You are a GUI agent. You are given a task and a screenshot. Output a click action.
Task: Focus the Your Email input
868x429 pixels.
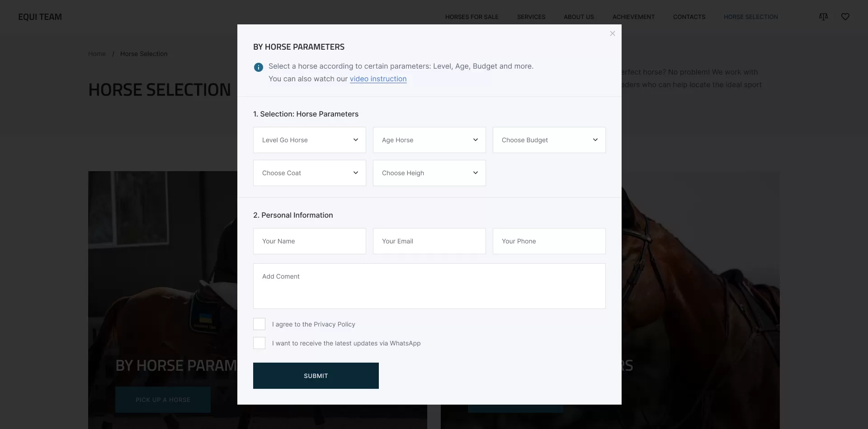(429, 241)
